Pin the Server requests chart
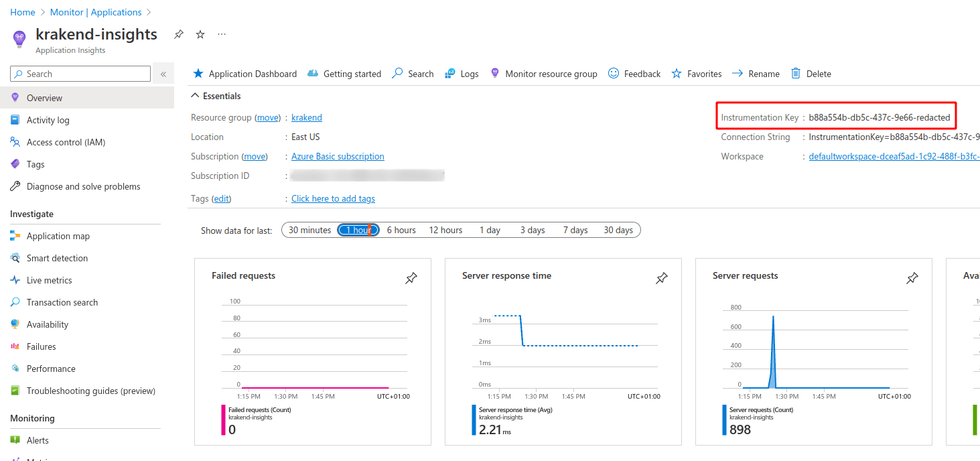Viewport: 980px width, 461px height. pyautogui.click(x=912, y=278)
